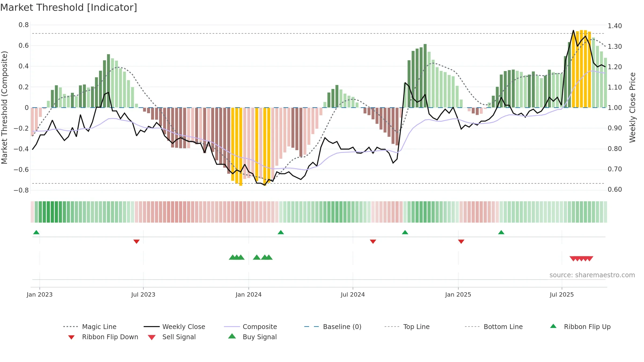644x362 pixels.
Task: Click the Ribbon Flip Down triangle around Aug 2024
Action: [373, 242]
